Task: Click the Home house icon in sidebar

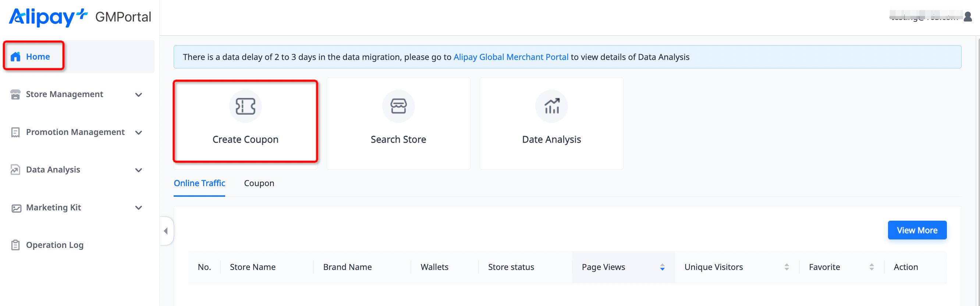Action: click(x=15, y=57)
